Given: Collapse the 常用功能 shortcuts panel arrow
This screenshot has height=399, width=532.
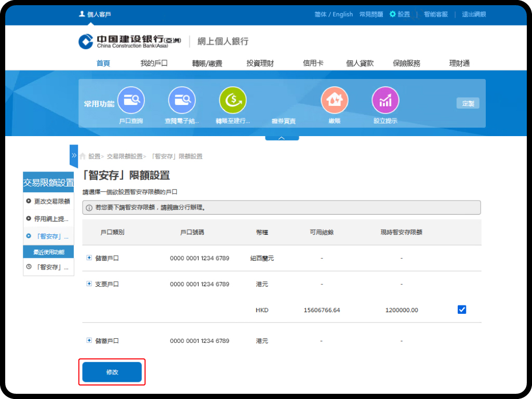Looking at the screenshot, I should (282, 138).
